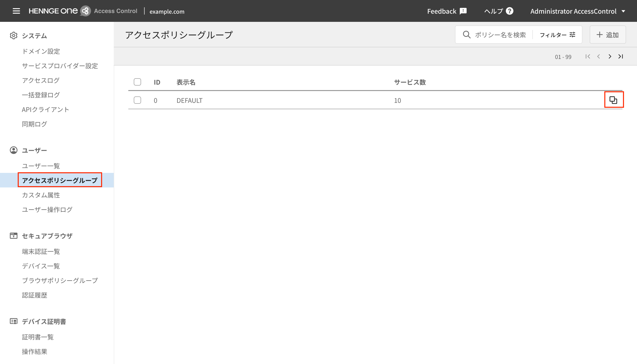The image size is (637, 364).
Task: Open help via question mark icon
Action: click(509, 11)
